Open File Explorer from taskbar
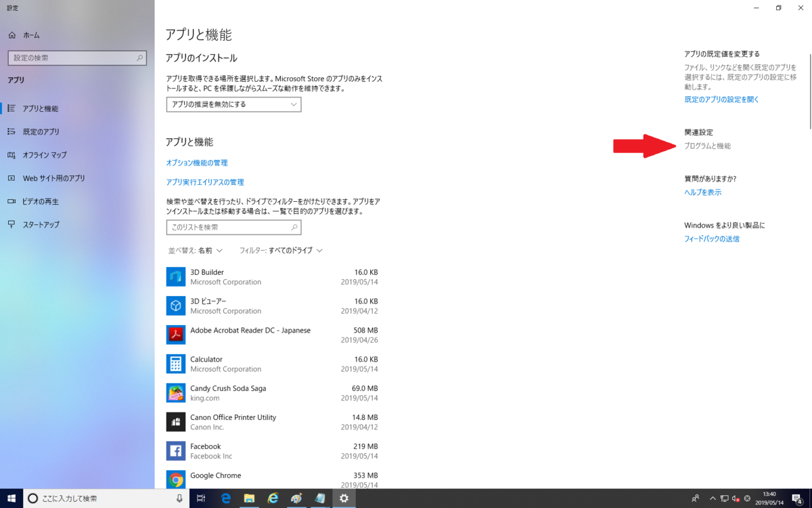This screenshot has height=508, width=812. pos(249,498)
